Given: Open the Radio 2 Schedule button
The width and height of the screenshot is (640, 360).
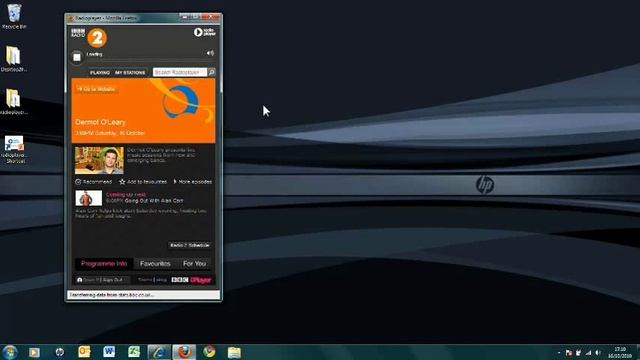Looking at the screenshot, I should [190, 245].
